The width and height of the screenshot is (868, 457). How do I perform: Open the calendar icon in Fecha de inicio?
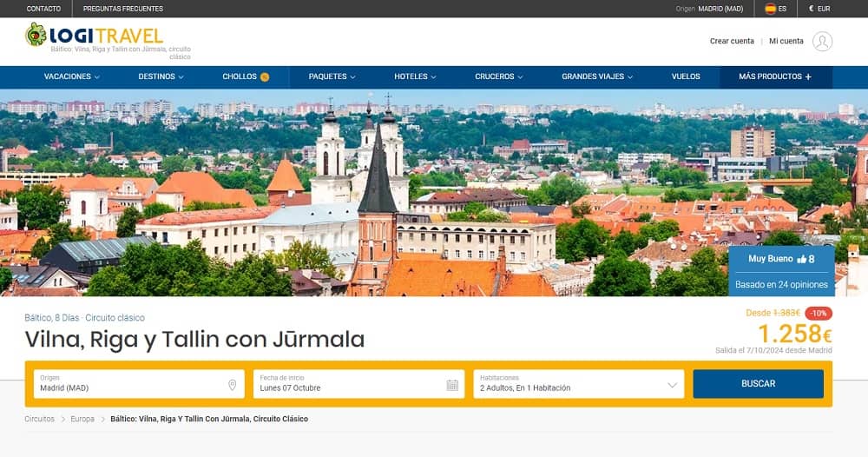(x=452, y=385)
